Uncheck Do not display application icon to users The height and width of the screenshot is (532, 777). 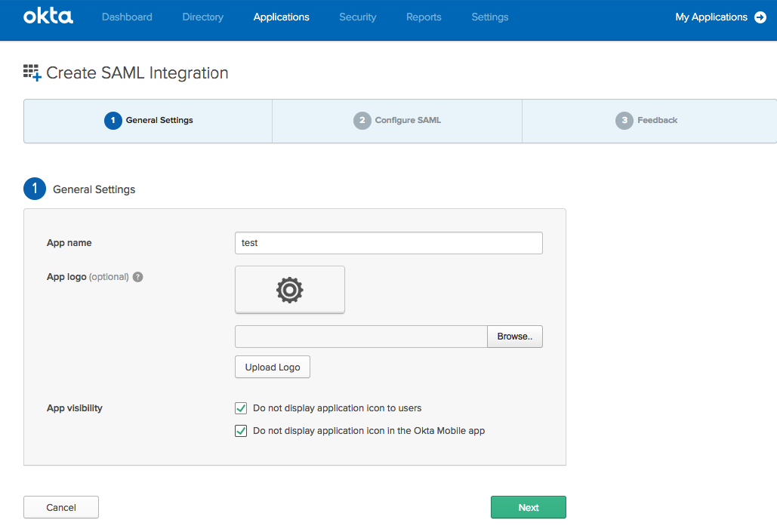point(240,407)
